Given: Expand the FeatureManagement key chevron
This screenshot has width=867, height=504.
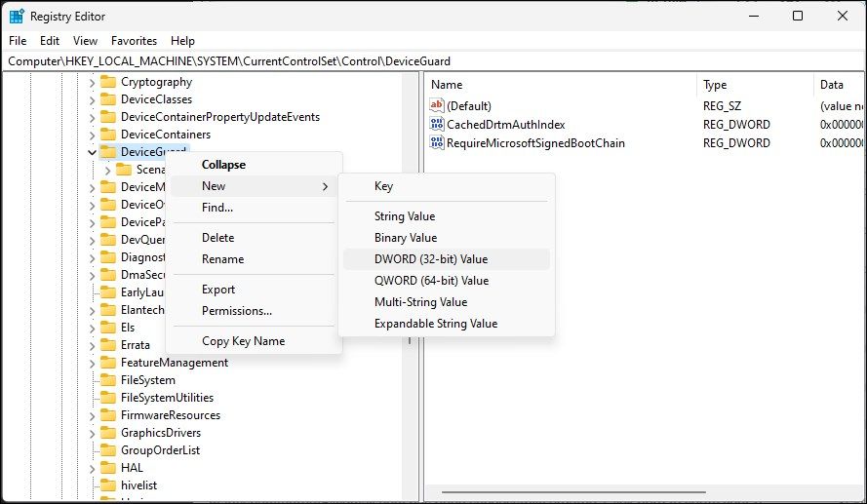Looking at the screenshot, I should (x=92, y=363).
